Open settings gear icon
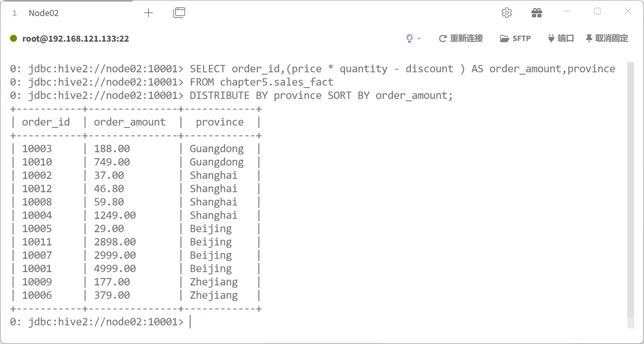 [x=507, y=13]
